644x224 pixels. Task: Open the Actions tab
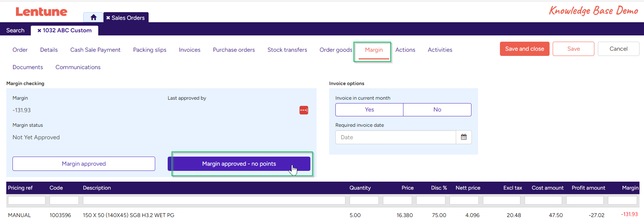[405, 50]
